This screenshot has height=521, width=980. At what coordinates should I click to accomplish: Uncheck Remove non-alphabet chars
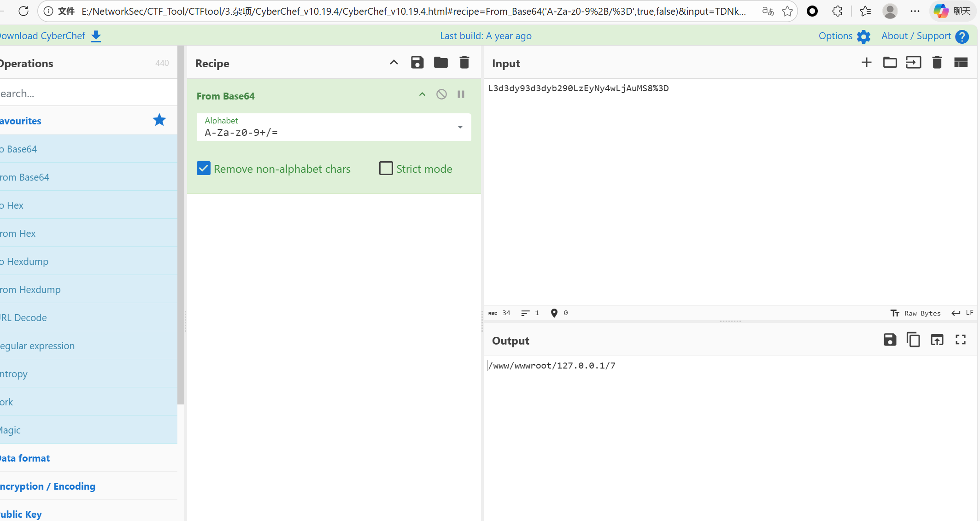(x=204, y=169)
